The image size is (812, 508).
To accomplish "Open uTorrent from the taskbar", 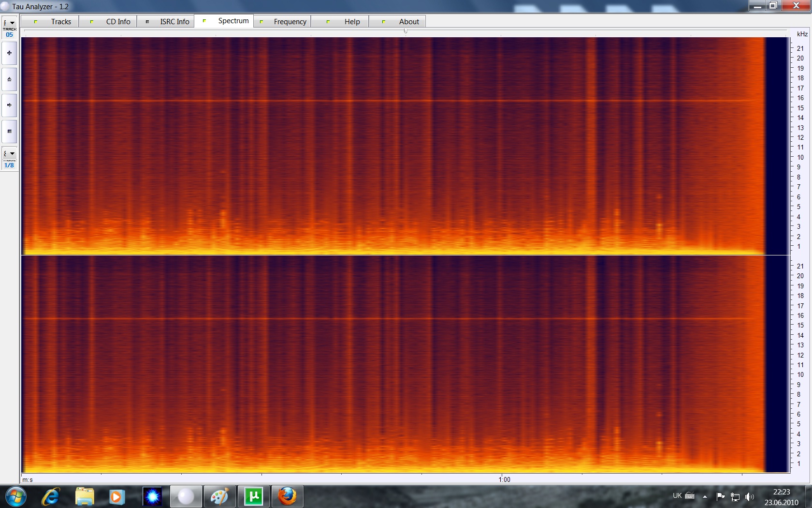I will tap(254, 496).
